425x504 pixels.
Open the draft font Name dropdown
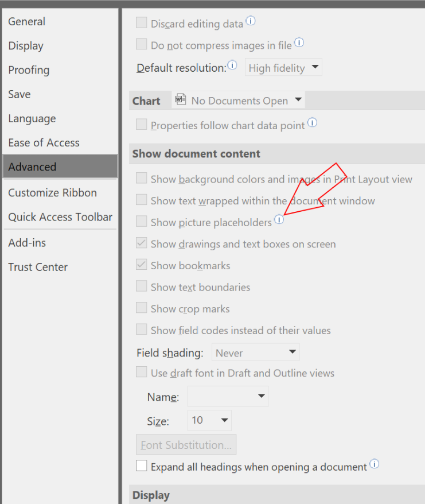coord(228,396)
